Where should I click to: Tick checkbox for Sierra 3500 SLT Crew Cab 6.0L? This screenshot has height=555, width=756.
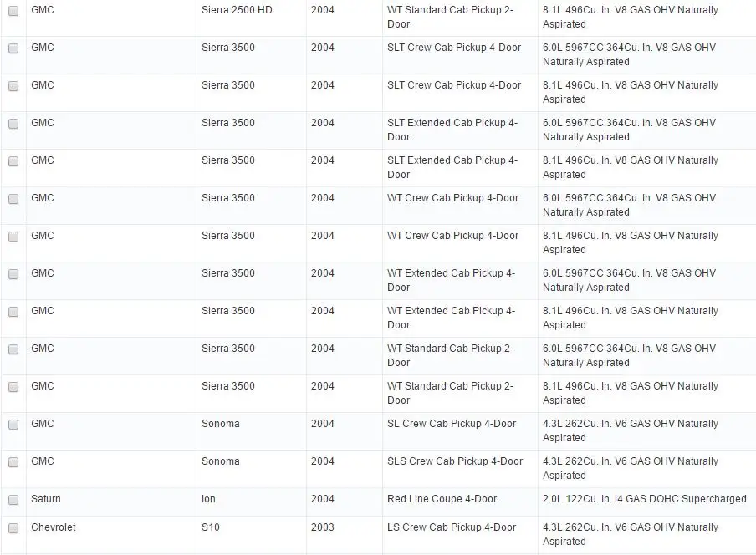coord(13,48)
